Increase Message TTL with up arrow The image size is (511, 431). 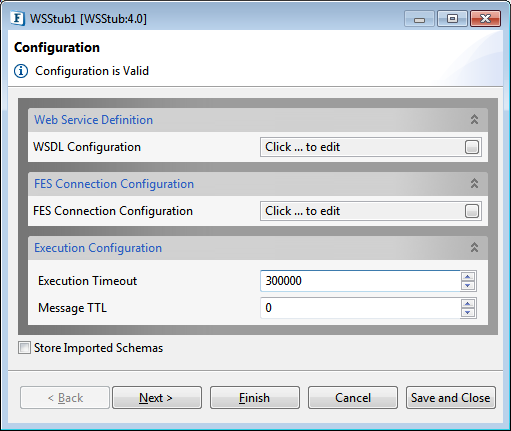[x=468, y=303]
